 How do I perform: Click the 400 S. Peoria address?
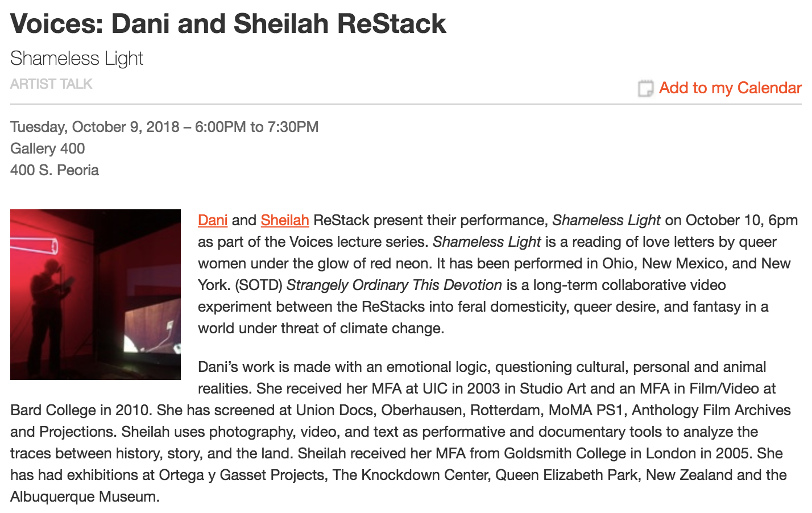(55, 170)
